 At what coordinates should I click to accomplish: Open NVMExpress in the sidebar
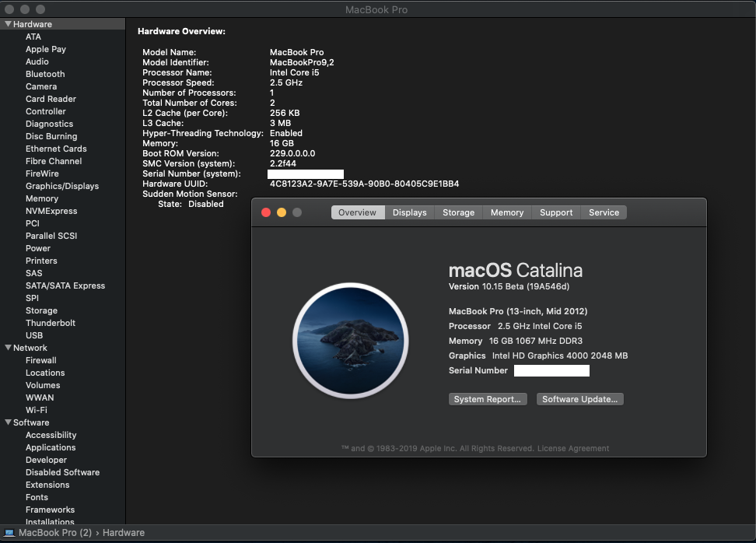pos(51,212)
